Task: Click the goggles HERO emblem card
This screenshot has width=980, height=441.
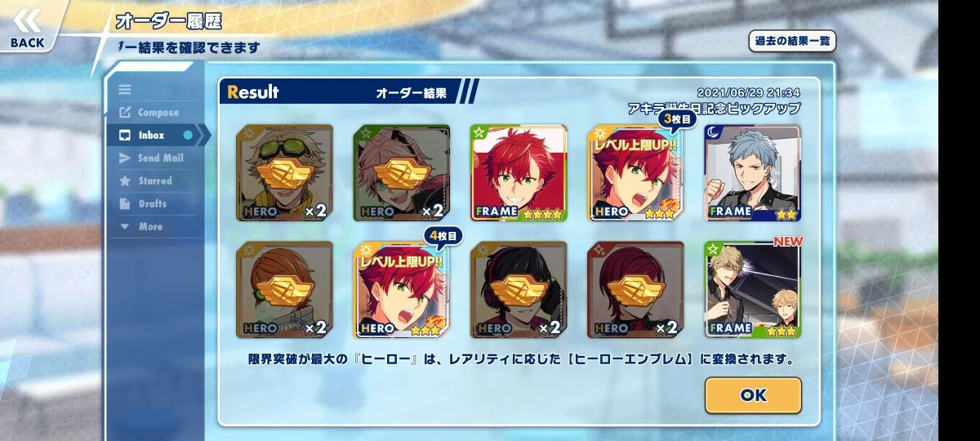Action: point(284,173)
